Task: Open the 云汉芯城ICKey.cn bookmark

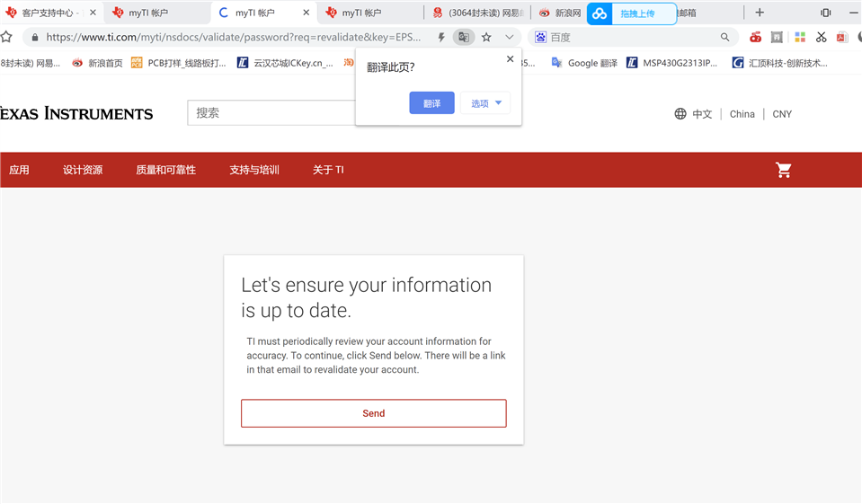Action: pos(285,63)
